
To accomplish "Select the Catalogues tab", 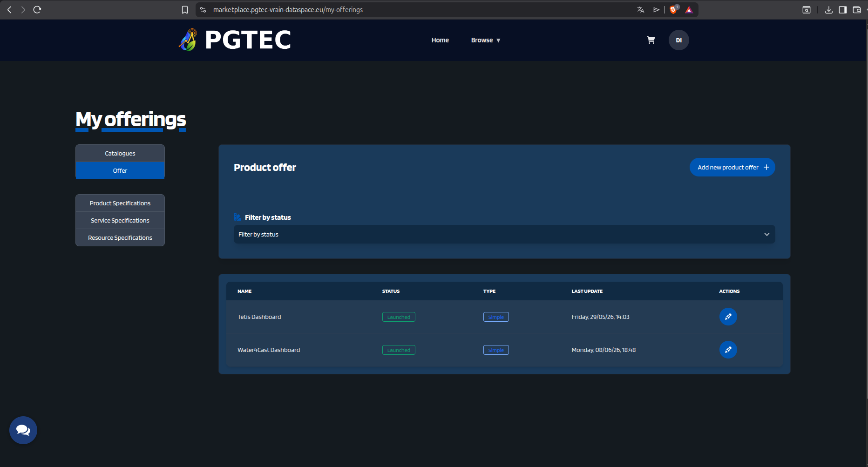I will (120, 153).
